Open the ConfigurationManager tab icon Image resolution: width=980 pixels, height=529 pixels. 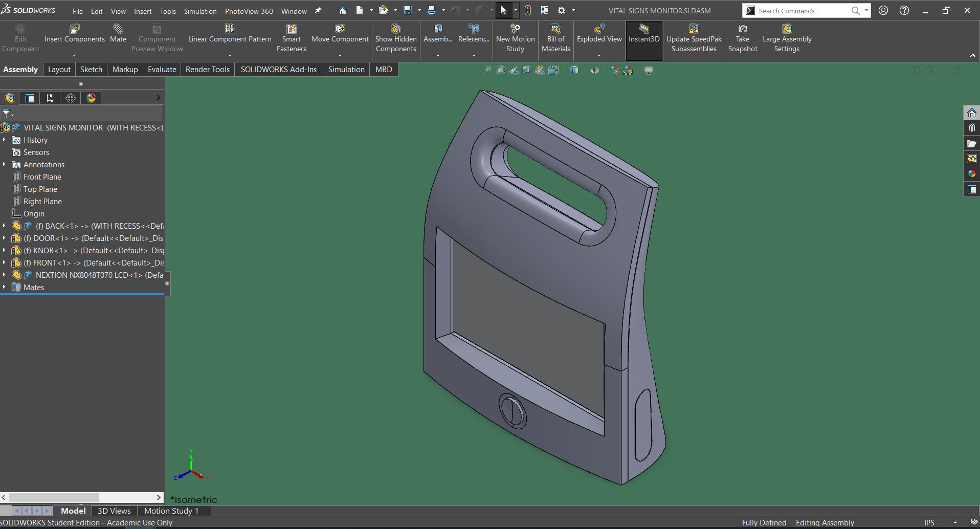click(x=50, y=98)
